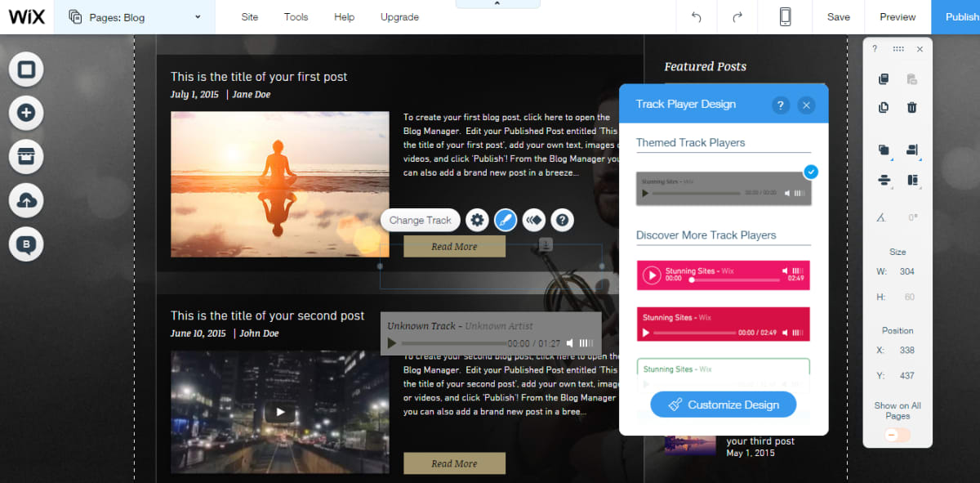Click the Change Track button
This screenshot has height=483, width=980.
pyautogui.click(x=421, y=220)
